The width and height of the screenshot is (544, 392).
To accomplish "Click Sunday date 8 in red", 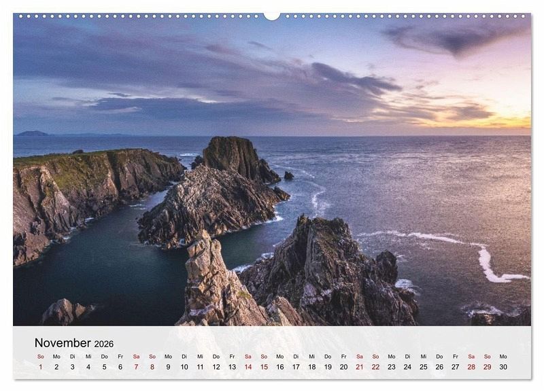I will click(x=152, y=367).
